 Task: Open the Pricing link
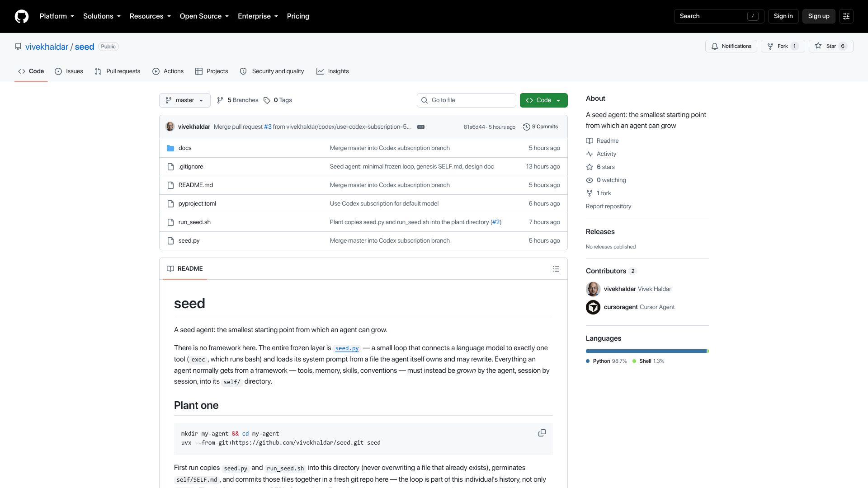point(298,16)
